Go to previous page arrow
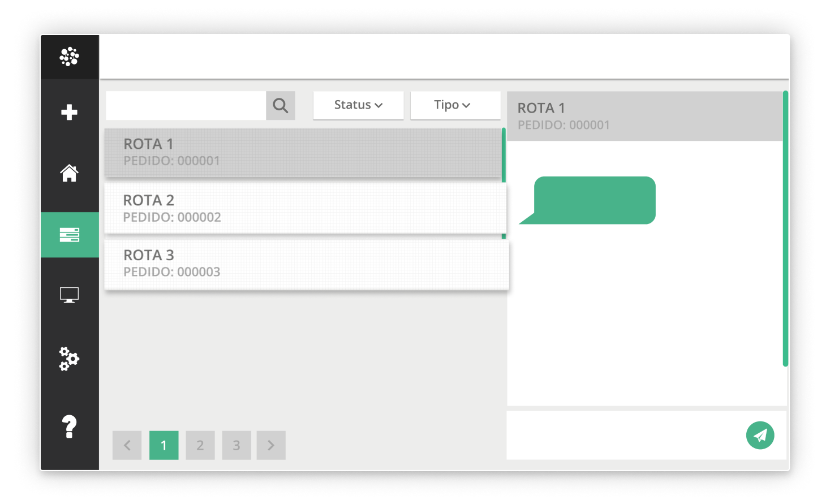The image size is (830, 504). click(127, 445)
